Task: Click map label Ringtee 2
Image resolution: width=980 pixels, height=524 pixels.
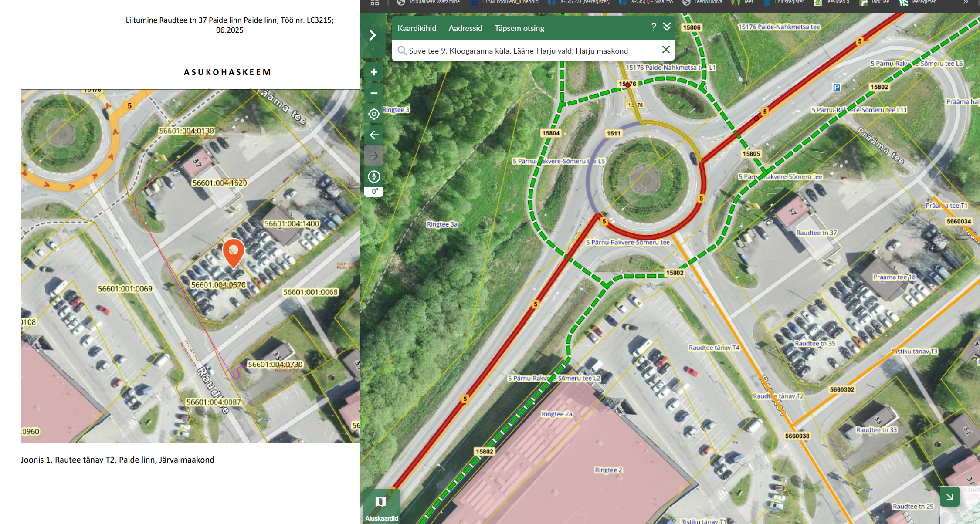Action: pos(609,470)
